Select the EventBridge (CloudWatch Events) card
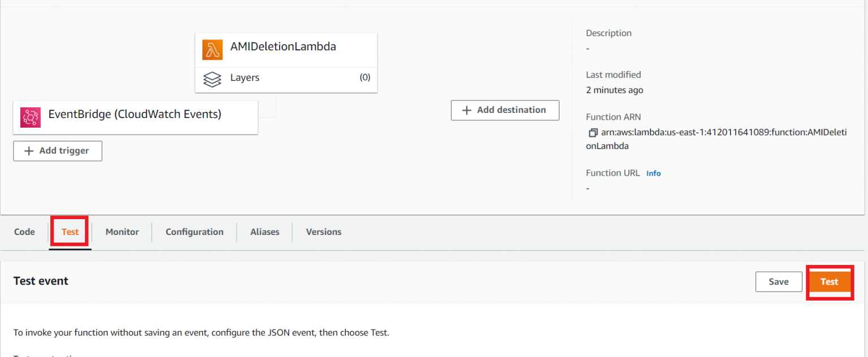This screenshot has height=357, width=868. pyautogui.click(x=136, y=117)
